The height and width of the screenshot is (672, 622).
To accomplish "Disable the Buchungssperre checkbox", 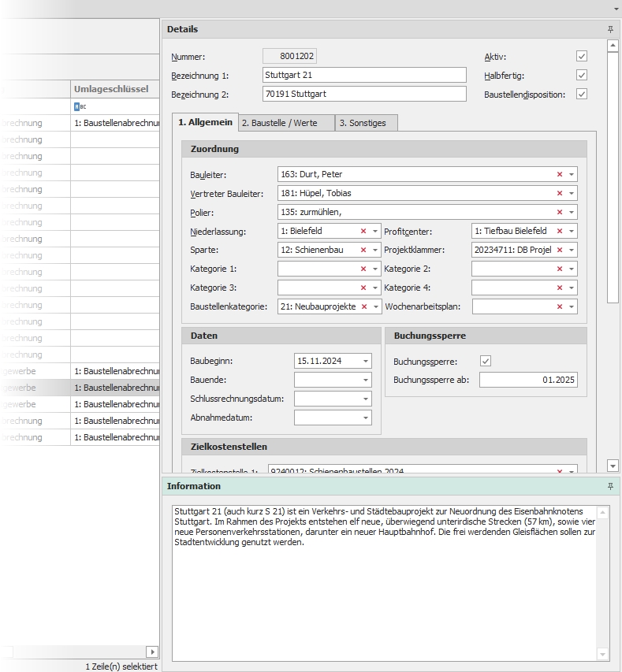I will tap(486, 361).
